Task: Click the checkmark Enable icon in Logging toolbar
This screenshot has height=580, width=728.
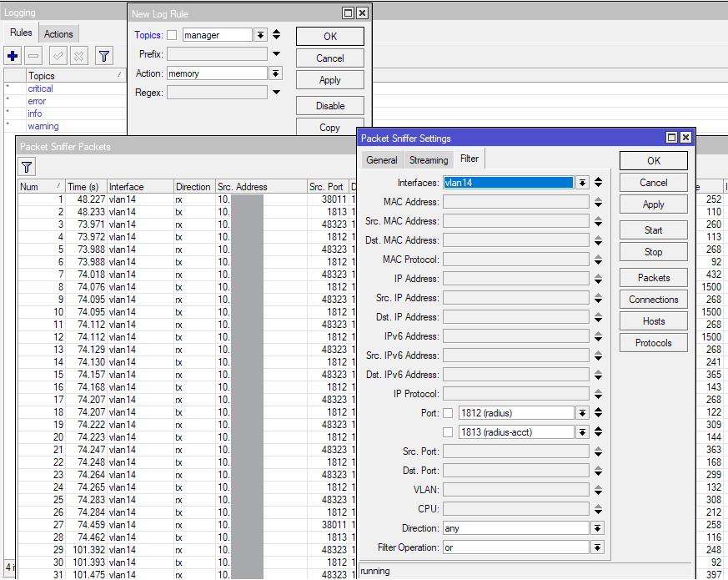Action: (58, 56)
